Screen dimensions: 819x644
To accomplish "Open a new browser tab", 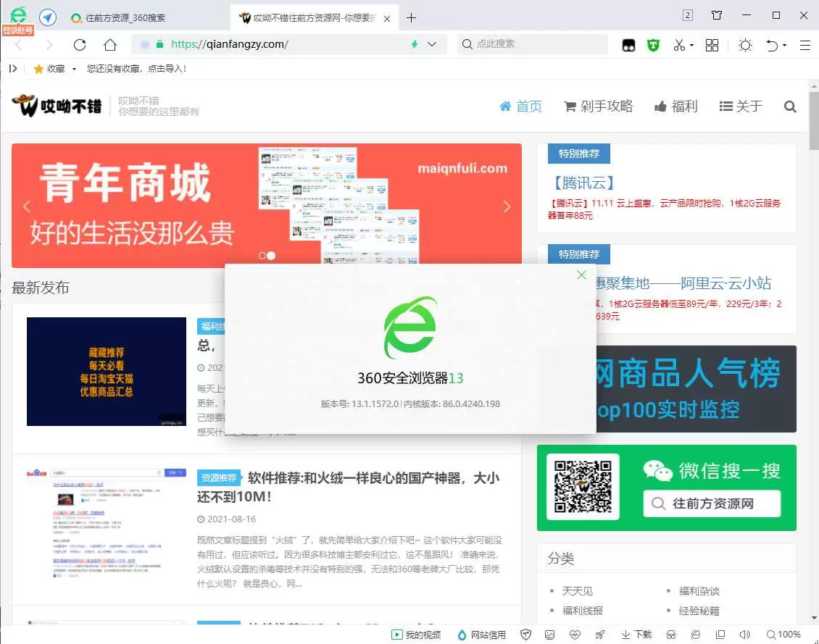I will point(411,18).
